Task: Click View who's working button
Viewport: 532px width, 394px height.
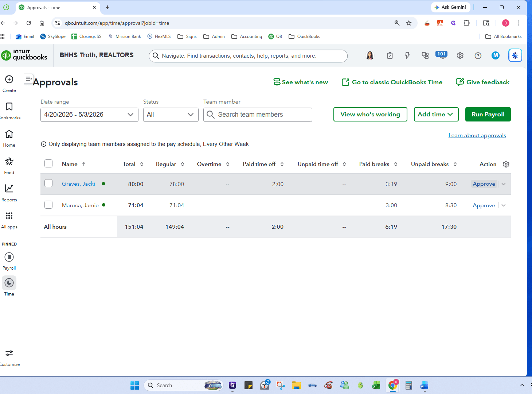Action: click(370, 114)
